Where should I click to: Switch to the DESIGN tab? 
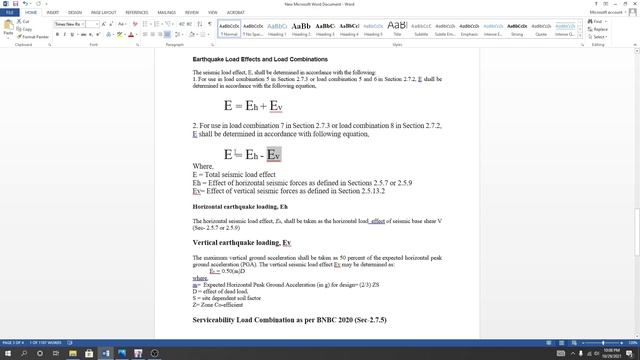[x=75, y=13]
